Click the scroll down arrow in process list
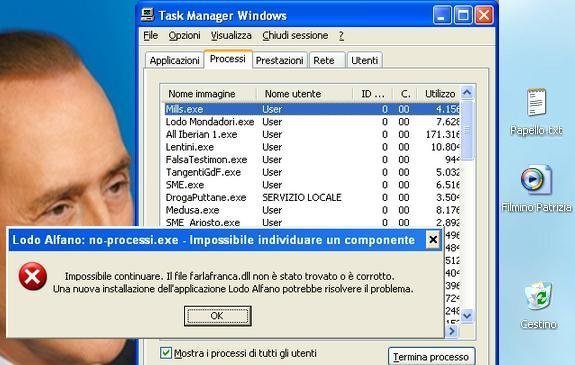This screenshot has height=365, width=575. (x=467, y=315)
